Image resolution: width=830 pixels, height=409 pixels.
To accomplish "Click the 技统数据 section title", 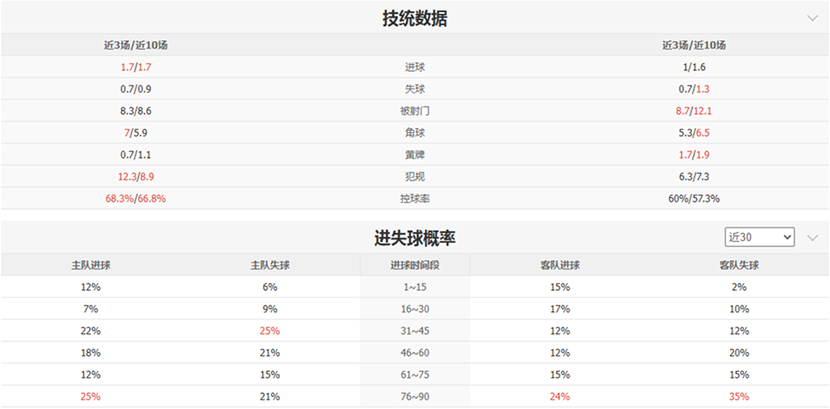I will 415,19.
